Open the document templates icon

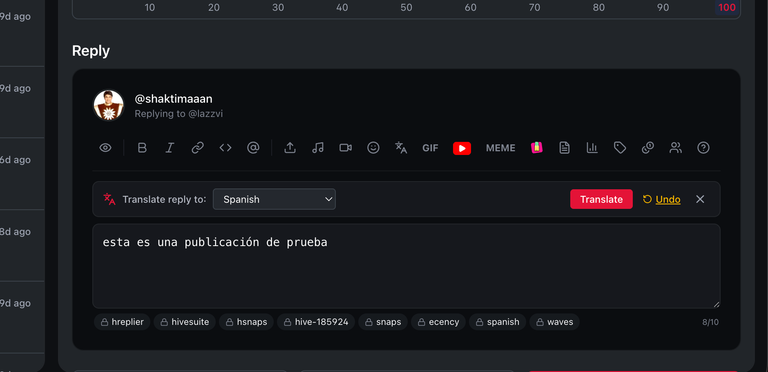(x=564, y=148)
